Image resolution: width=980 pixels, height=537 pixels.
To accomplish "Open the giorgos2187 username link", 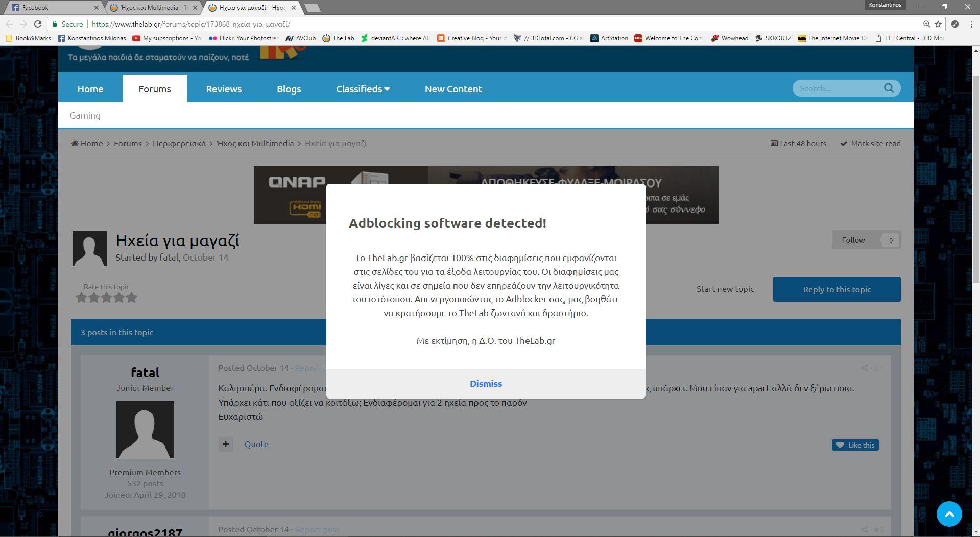I will coord(145,533).
